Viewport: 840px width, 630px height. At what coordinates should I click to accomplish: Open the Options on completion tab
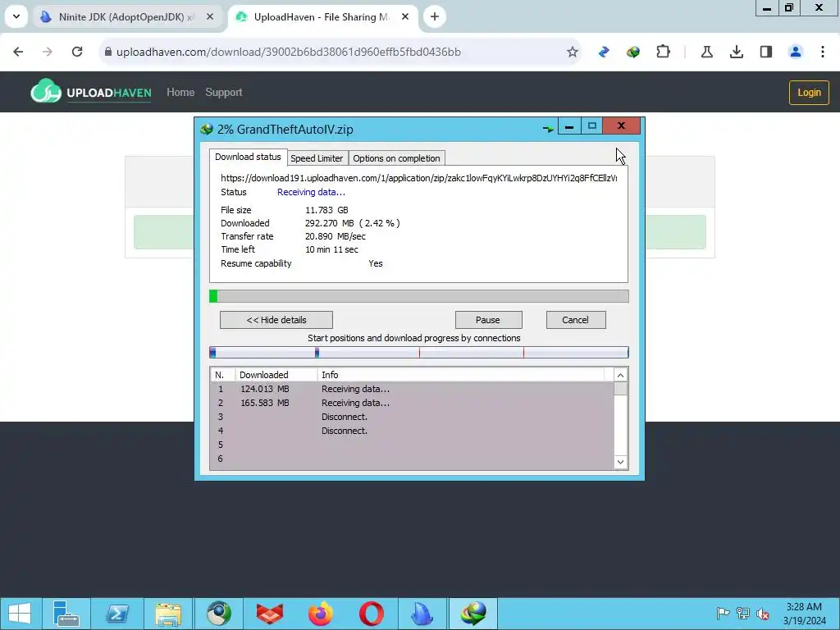click(396, 158)
